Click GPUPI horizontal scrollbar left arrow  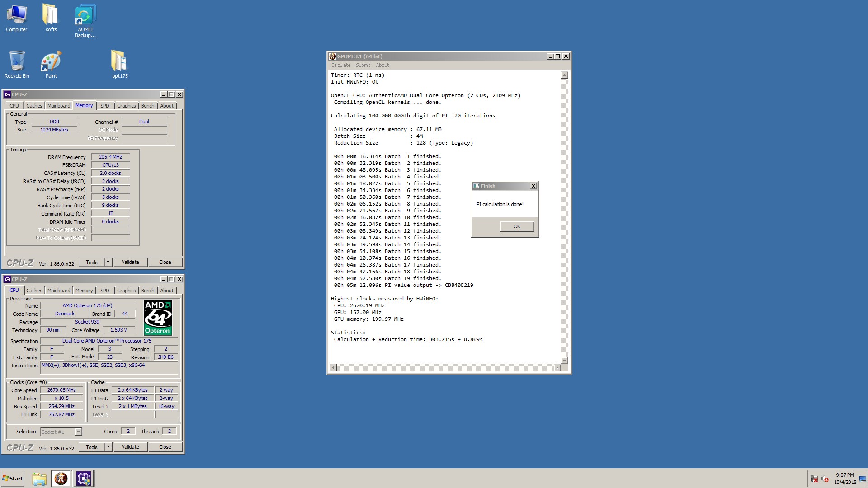click(x=333, y=368)
